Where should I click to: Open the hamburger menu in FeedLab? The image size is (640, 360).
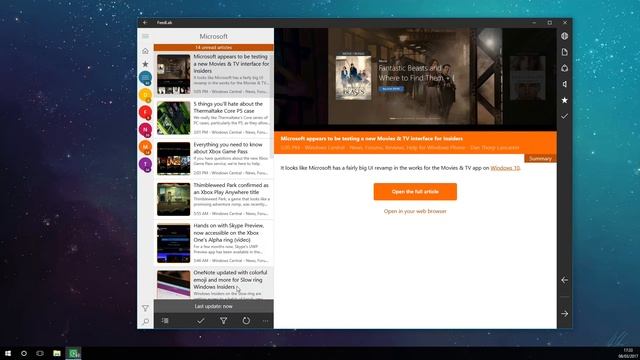(x=145, y=36)
